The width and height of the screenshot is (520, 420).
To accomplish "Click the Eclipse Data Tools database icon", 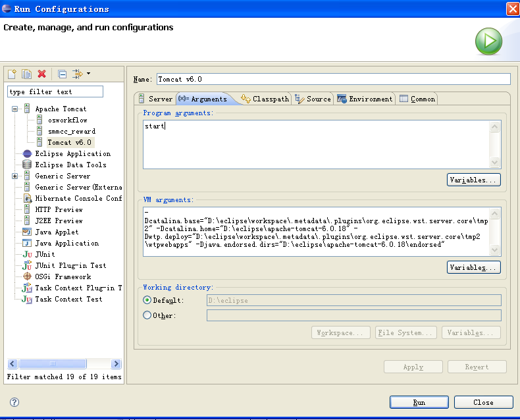I will click(x=27, y=165).
